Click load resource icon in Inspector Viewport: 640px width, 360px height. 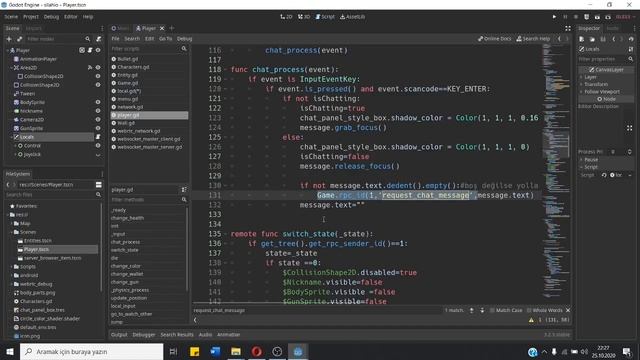(592, 39)
